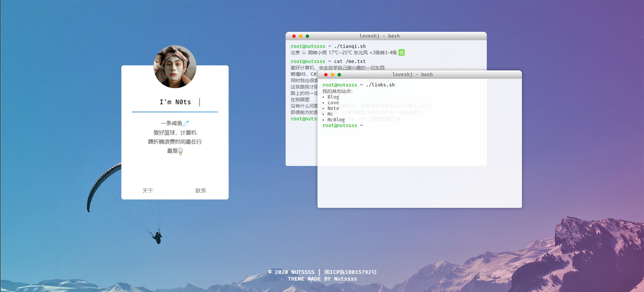Click the 湘ICP备18015792号 footer link

[x=350, y=272]
